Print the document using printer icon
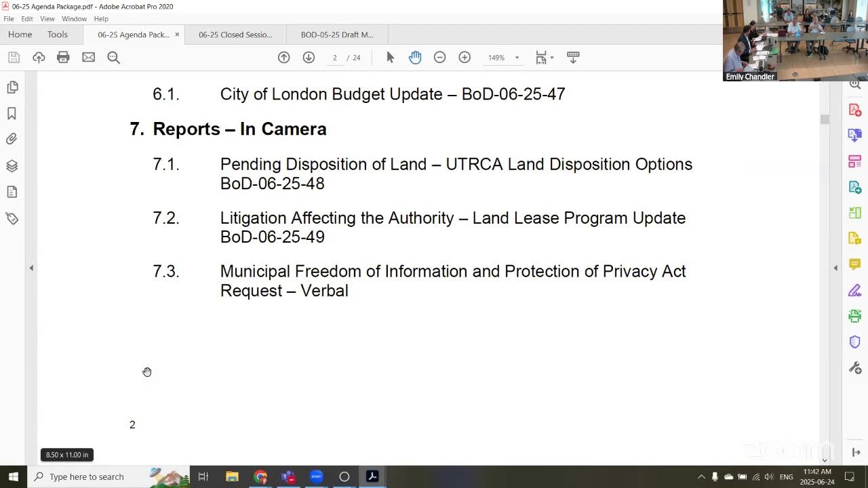 63,58
